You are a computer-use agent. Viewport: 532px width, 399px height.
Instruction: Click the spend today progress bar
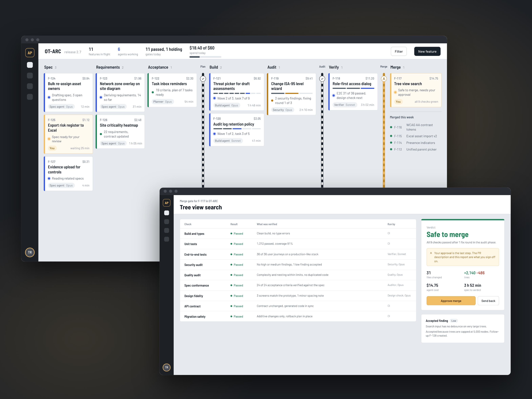click(205, 57)
